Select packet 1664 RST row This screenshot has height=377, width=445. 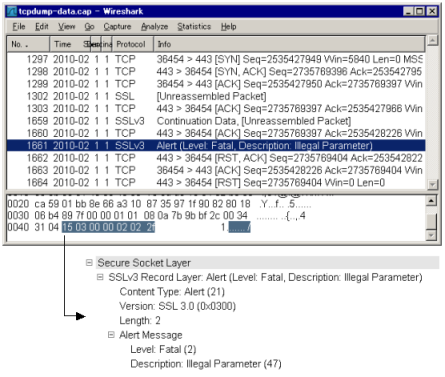click(216, 183)
